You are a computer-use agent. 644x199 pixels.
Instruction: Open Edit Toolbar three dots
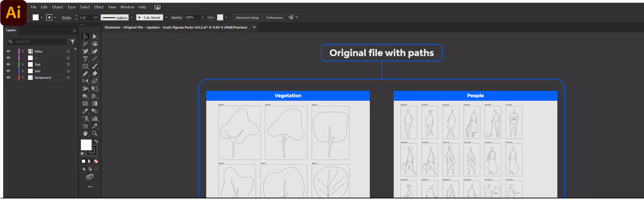click(90, 187)
